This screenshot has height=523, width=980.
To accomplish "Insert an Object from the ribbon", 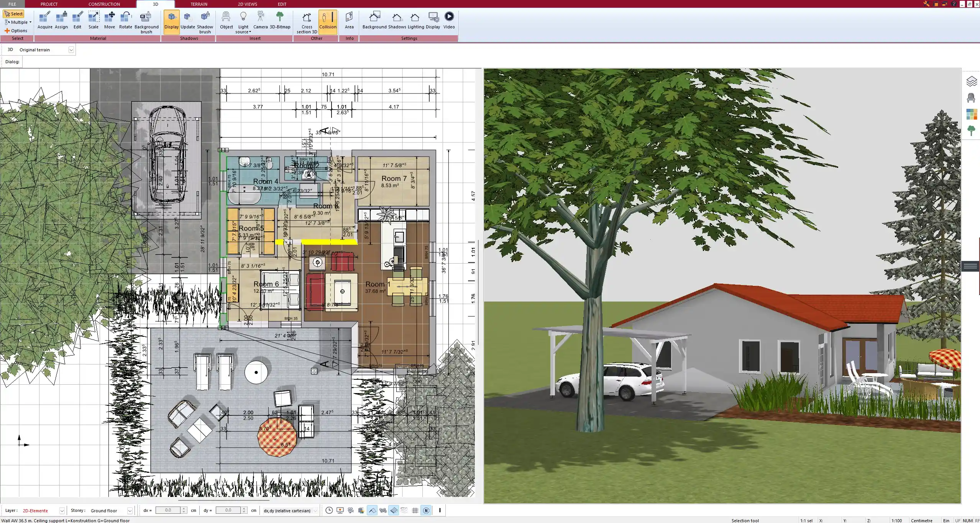I will click(226, 20).
